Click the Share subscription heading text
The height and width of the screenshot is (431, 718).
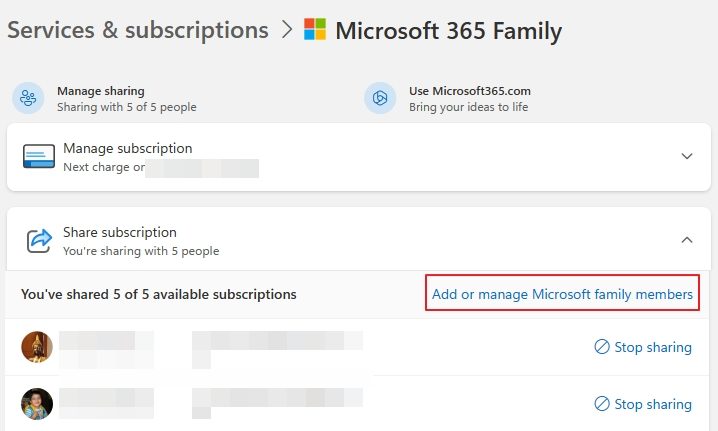(x=120, y=232)
